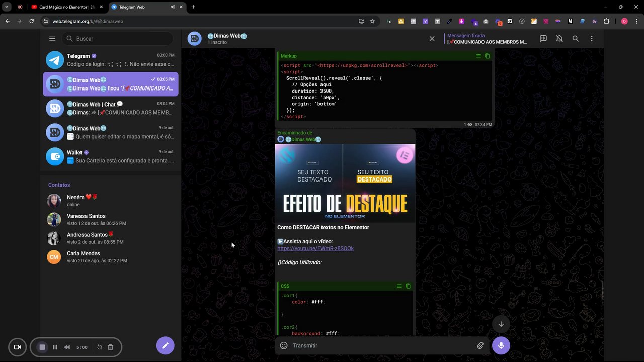Open the pinned message COMUNICADO AOS MEMBROS
Viewport: 644px width, 362px height.
coord(487,39)
